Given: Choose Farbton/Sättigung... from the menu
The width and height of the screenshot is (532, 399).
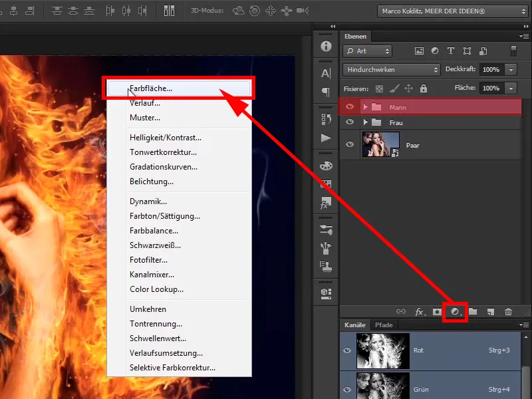Looking at the screenshot, I should 179,215.
